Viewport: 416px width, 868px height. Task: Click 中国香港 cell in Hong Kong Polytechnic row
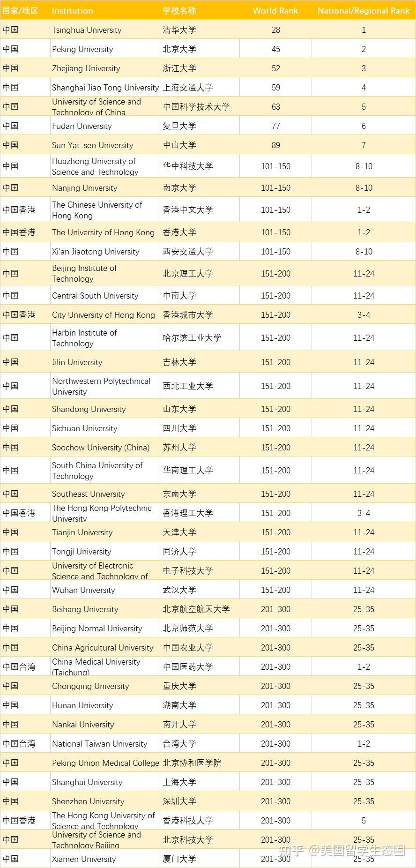pyautogui.click(x=25, y=513)
